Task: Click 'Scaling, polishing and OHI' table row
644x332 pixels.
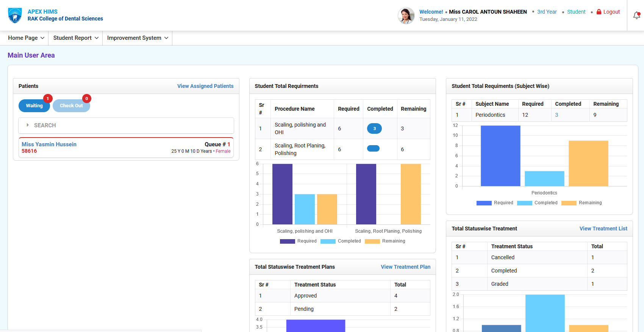Action: pyautogui.click(x=342, y=128)
